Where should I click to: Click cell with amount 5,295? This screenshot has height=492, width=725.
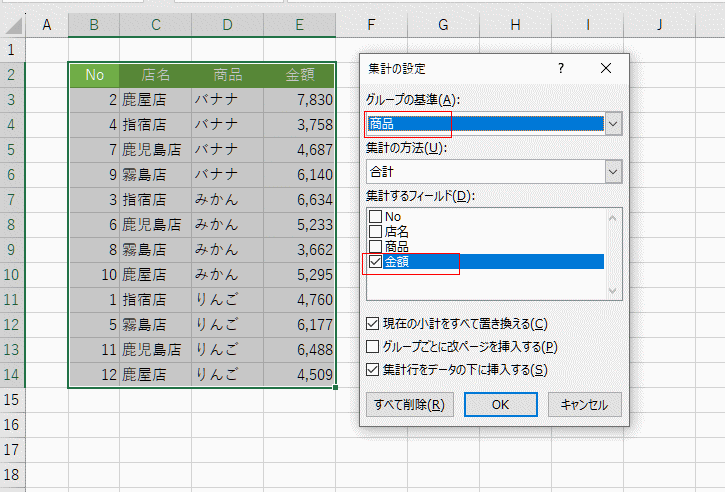(x=300, y=275)
